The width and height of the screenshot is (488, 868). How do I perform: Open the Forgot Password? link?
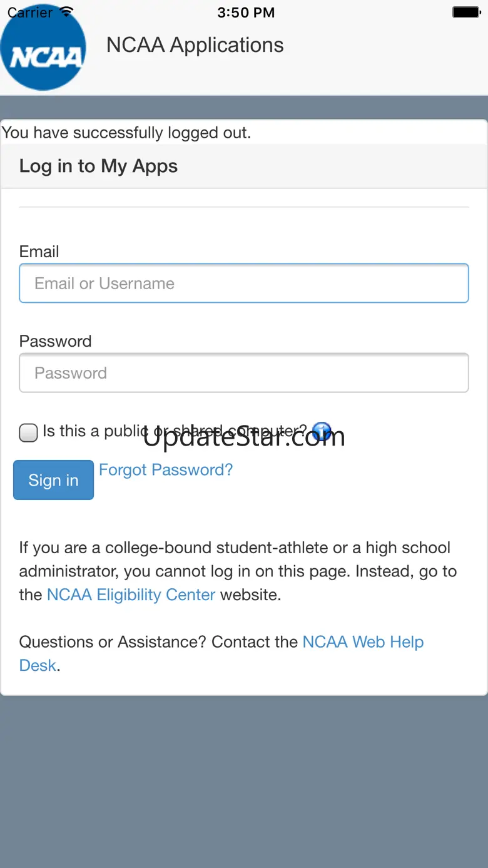[166, 470]
